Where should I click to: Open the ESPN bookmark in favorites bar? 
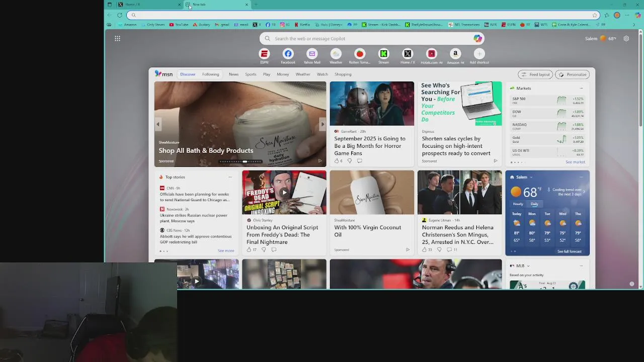click(508, 24)
